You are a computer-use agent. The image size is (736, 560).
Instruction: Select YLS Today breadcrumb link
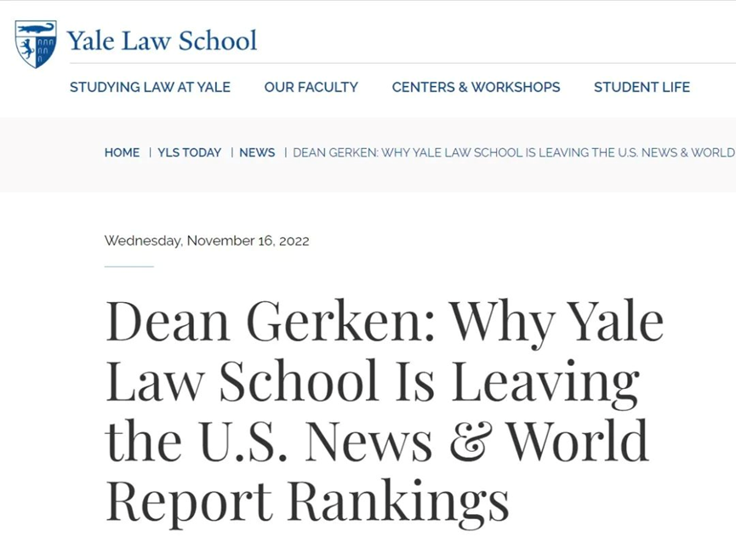click(189, 152)
